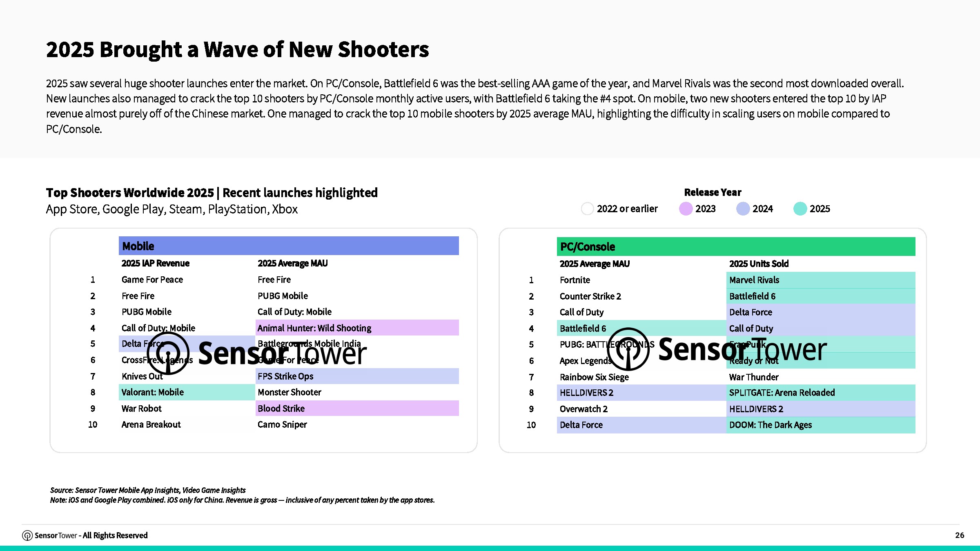Click 'Call of Duty' in the PC/Console Average MAU column
This screenshot has width=980, height=551.
[581, 312]
